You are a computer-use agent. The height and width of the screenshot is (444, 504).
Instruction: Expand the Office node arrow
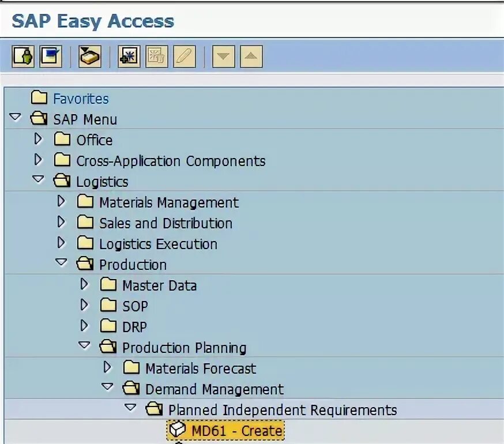pos(38,139)
